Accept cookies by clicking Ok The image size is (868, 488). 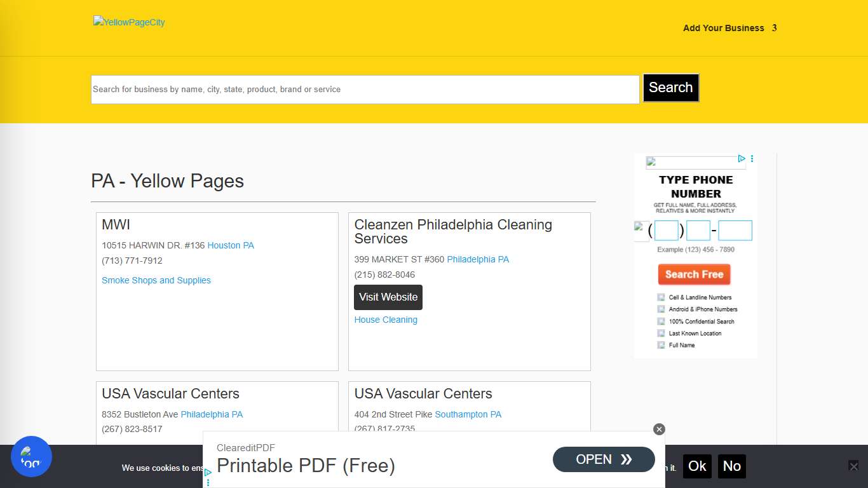[697, 466]
